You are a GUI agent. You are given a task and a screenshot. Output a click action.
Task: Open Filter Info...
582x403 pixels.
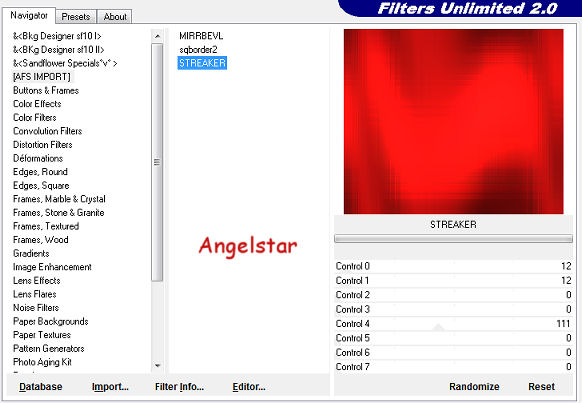[180, 387]
